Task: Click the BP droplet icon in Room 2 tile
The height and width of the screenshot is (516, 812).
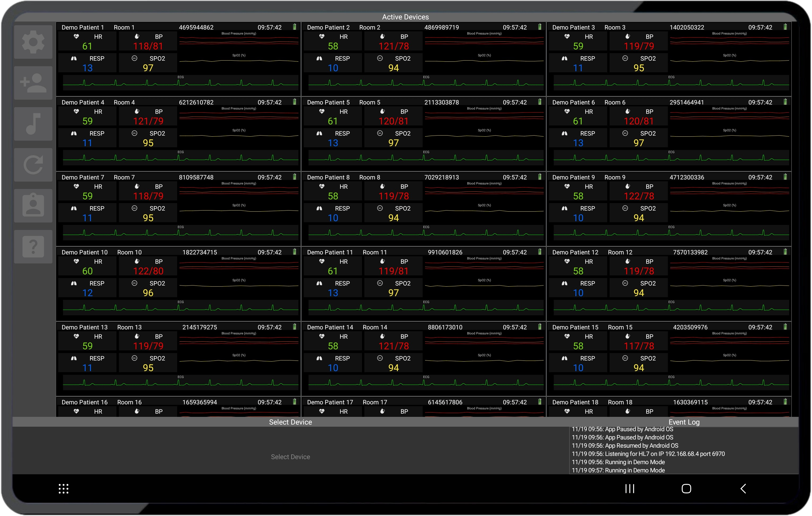Action: point(382,36)
